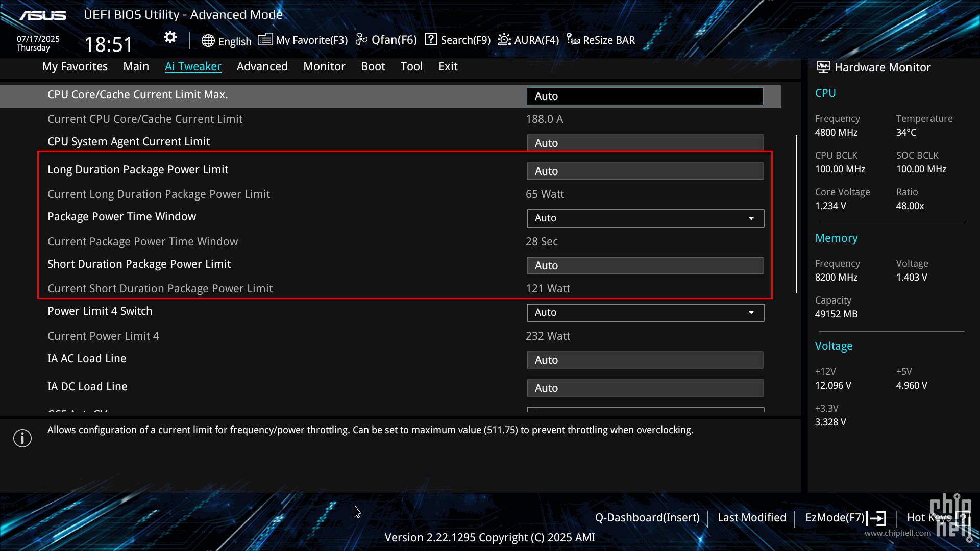Open the Tool tab

(x=412, y=66)
